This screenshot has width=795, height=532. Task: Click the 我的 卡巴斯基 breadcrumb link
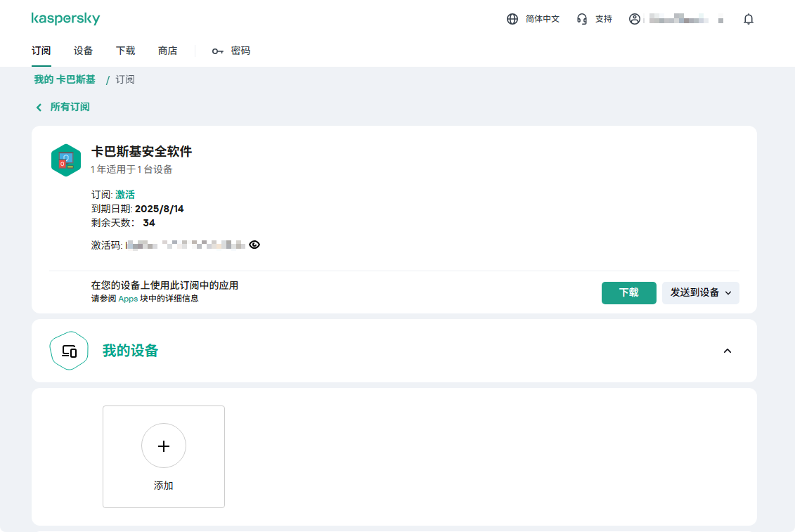(65, 79)
